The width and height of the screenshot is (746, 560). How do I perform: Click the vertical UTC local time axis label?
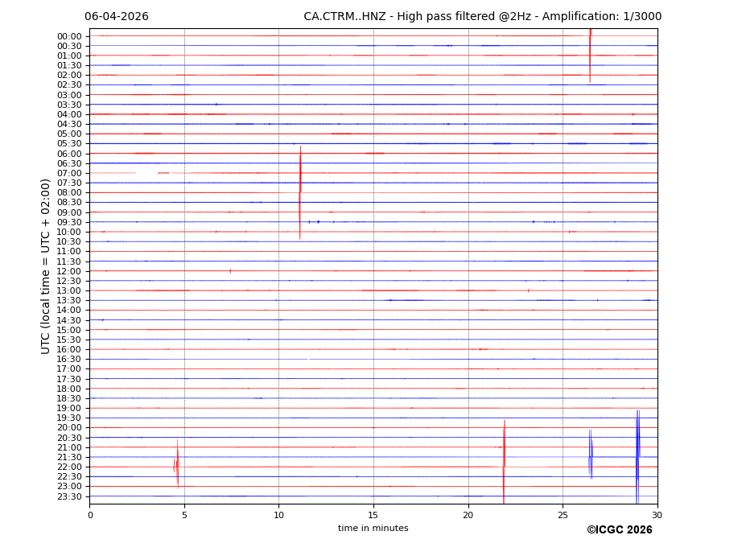click(46, 266)
